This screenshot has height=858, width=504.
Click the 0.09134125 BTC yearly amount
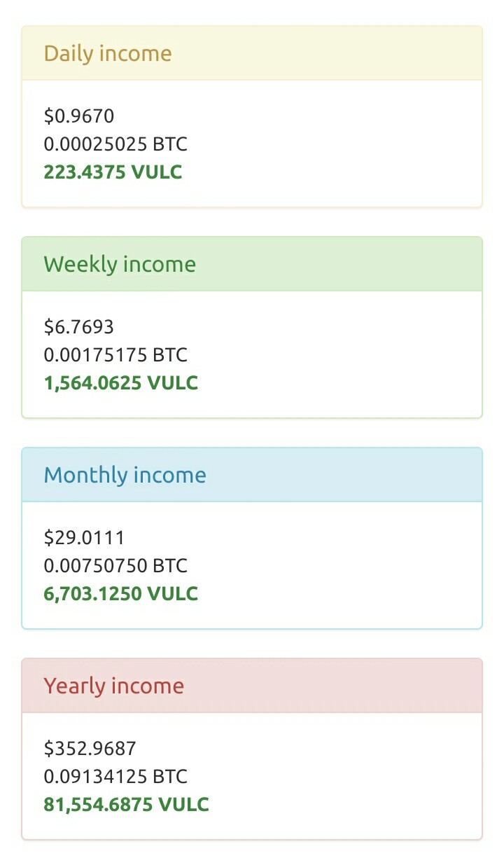pyautogui.click(x=115, y=777)
